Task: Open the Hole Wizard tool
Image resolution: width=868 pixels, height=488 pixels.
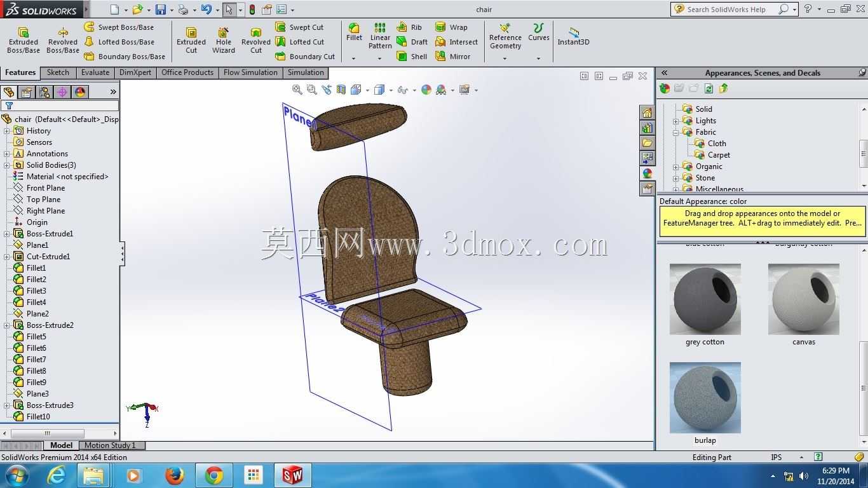Action: (x=224, y=41)
